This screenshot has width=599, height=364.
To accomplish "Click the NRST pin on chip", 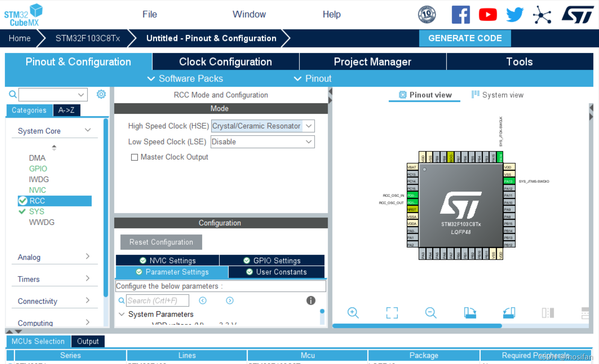I will [x=413, y=209].
